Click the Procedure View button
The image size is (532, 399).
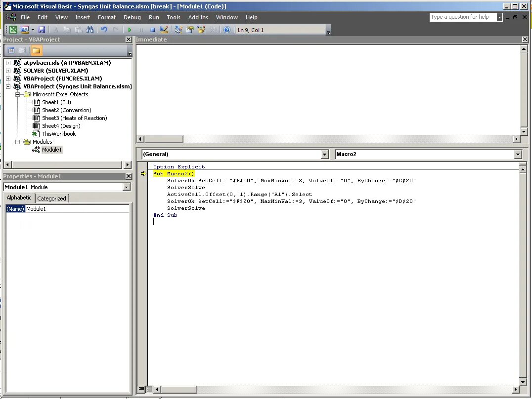[141, 389]
